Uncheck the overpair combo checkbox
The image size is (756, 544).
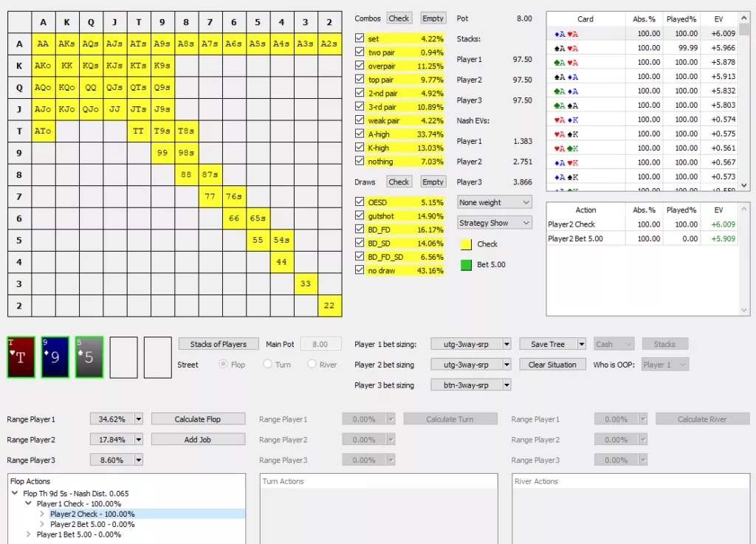[x=360, y=66]
